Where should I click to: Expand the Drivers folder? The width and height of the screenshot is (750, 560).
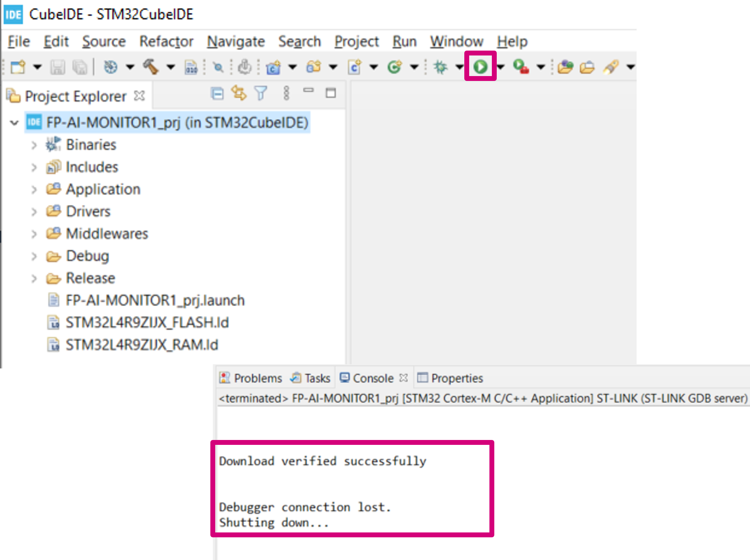pos(33,211)
